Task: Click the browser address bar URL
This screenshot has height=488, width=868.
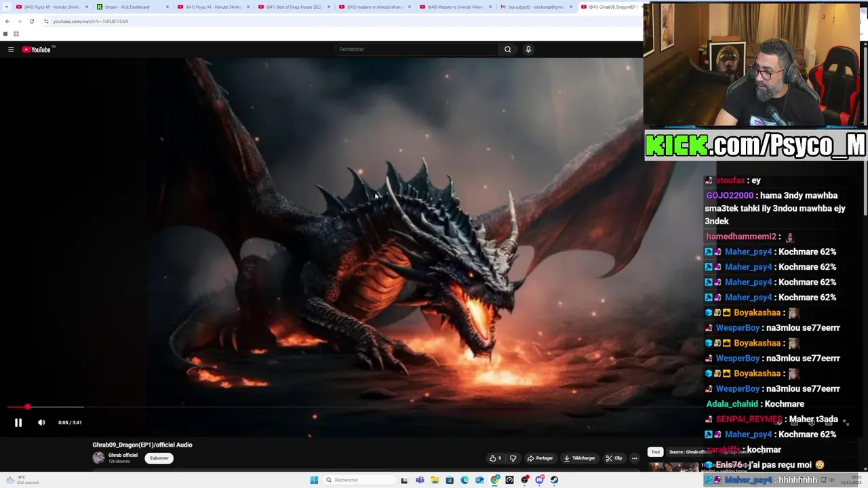Action: 91,21
